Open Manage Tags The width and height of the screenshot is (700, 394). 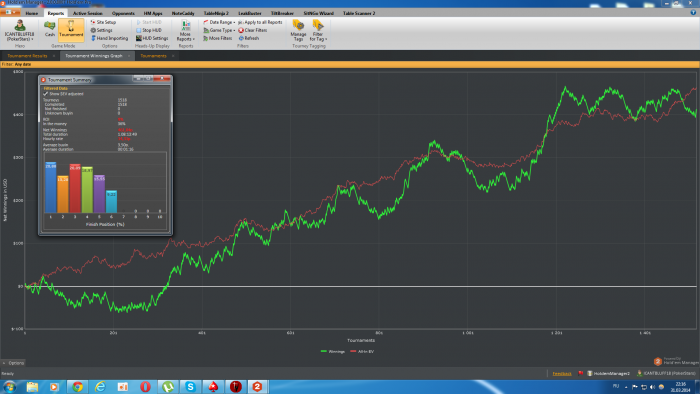(298, 31)
